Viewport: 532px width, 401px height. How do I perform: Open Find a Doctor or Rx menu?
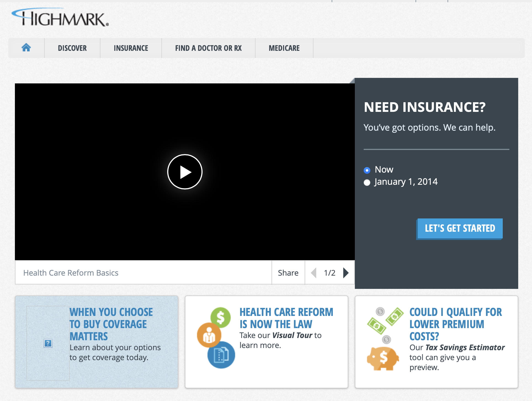click(x=208, y=48)
